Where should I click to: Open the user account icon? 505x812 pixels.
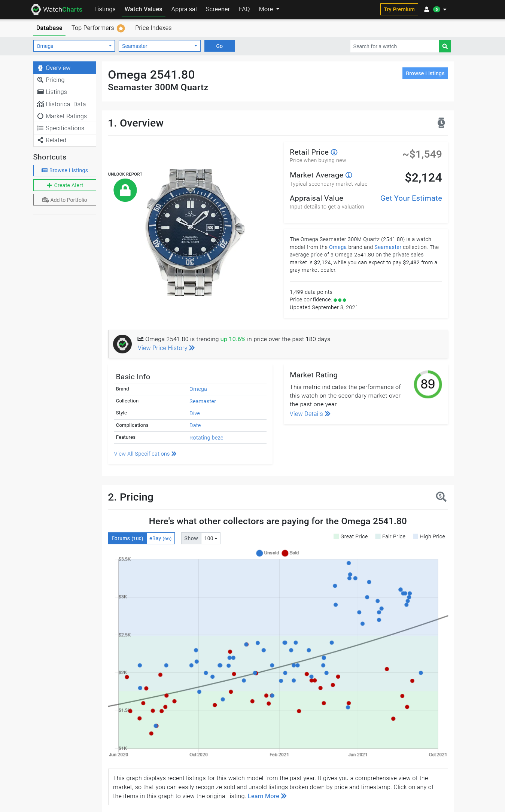click(x=426, y=9)
